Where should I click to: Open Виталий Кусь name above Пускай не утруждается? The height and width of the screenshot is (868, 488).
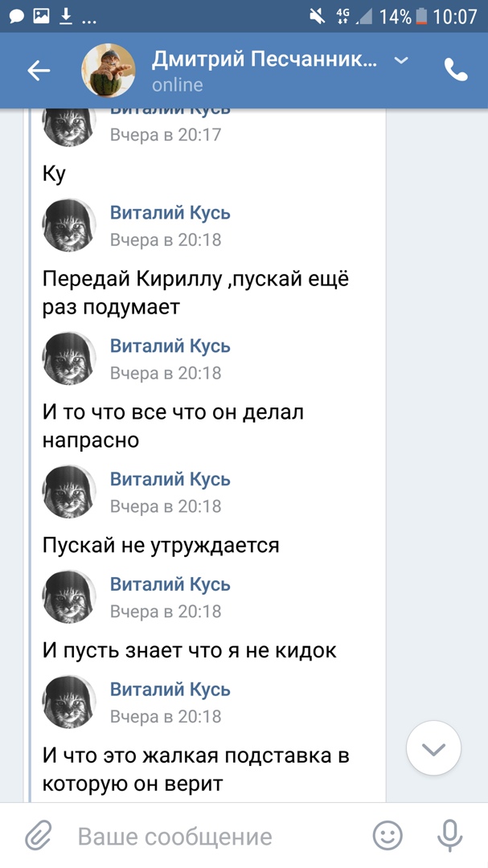[170, 479]
